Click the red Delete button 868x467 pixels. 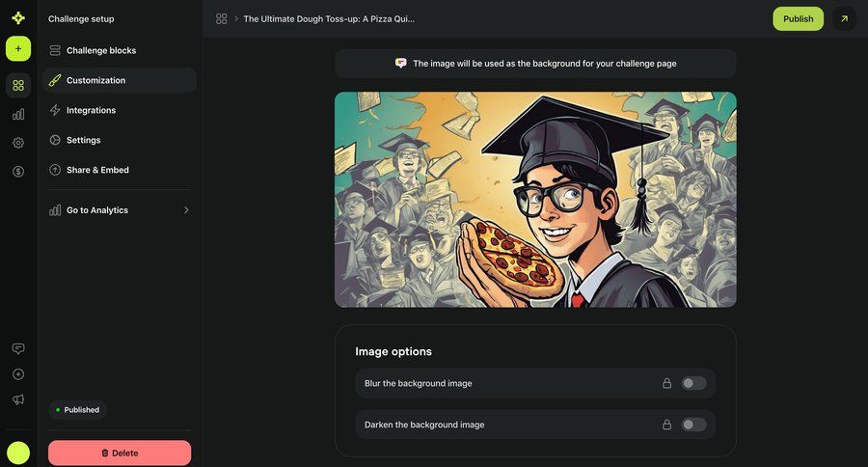pyautogui.click(x=120, y=453)
